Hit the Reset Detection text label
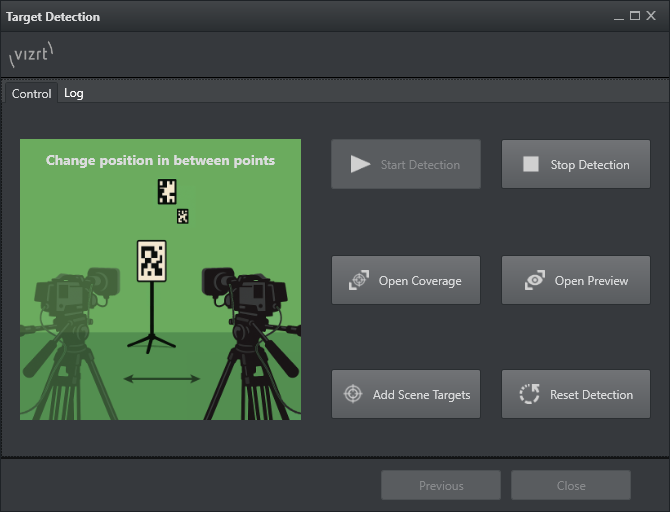 (591, 395)
